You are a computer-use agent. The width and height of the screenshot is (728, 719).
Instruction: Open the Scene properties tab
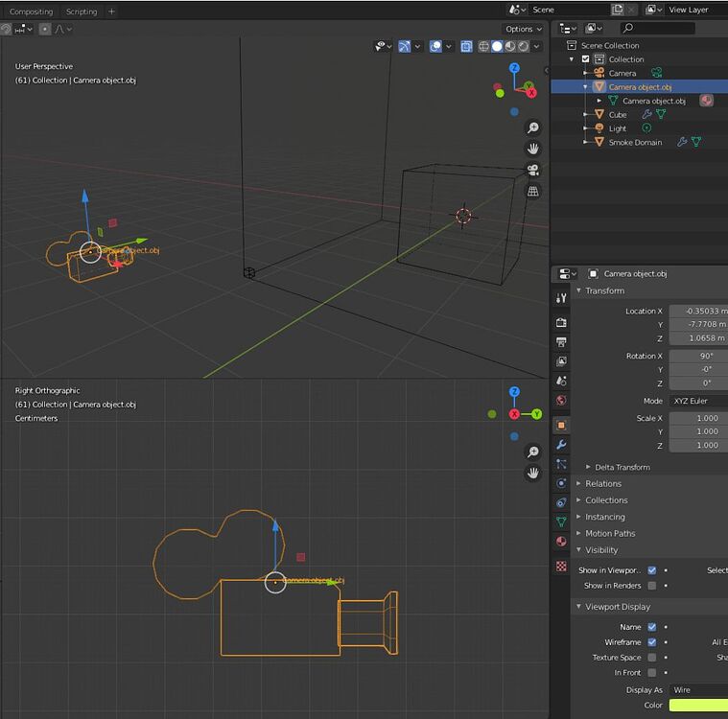(561, 381)
